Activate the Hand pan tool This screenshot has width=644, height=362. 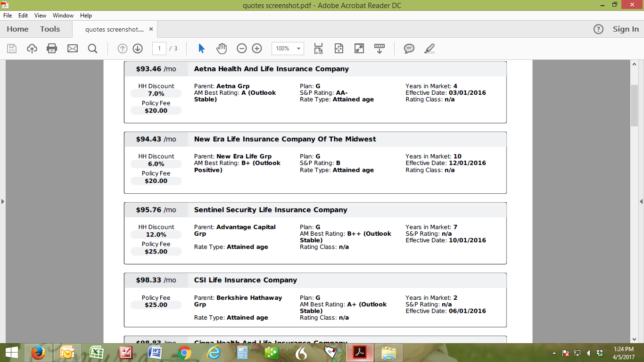click(222, 48)
